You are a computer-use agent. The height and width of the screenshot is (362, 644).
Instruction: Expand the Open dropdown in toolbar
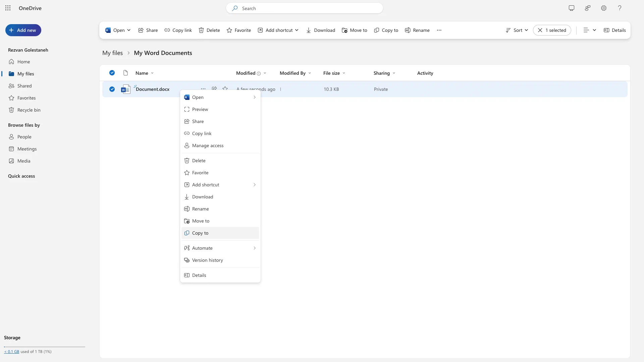point(129,30)
